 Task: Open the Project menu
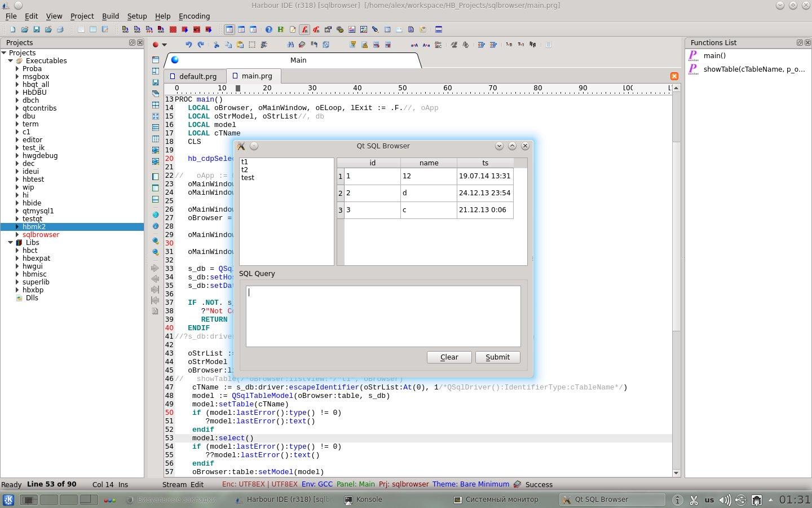[82, 16]
